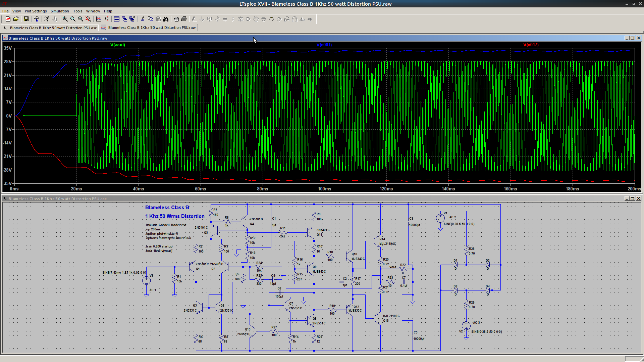Open the Simulation menu
The width and height of the screenshot is (644, 362).
pyautogui.click(x=60, y=11)
